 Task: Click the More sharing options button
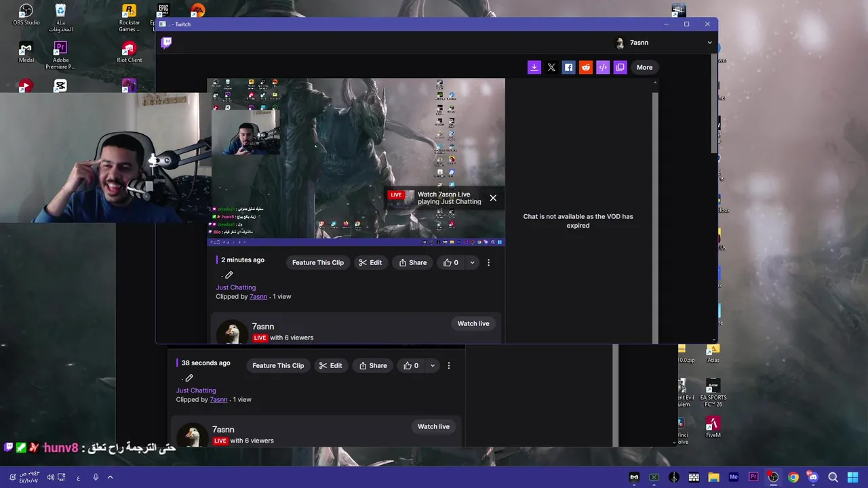pyautogui.click(x=644, y=67)
